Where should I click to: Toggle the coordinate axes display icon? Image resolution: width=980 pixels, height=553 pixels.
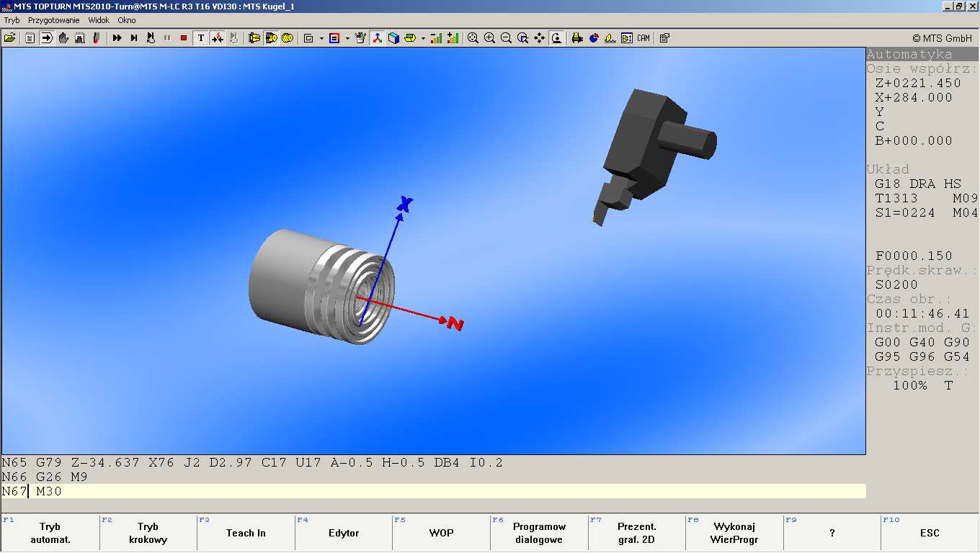click(x=377, y=38)
